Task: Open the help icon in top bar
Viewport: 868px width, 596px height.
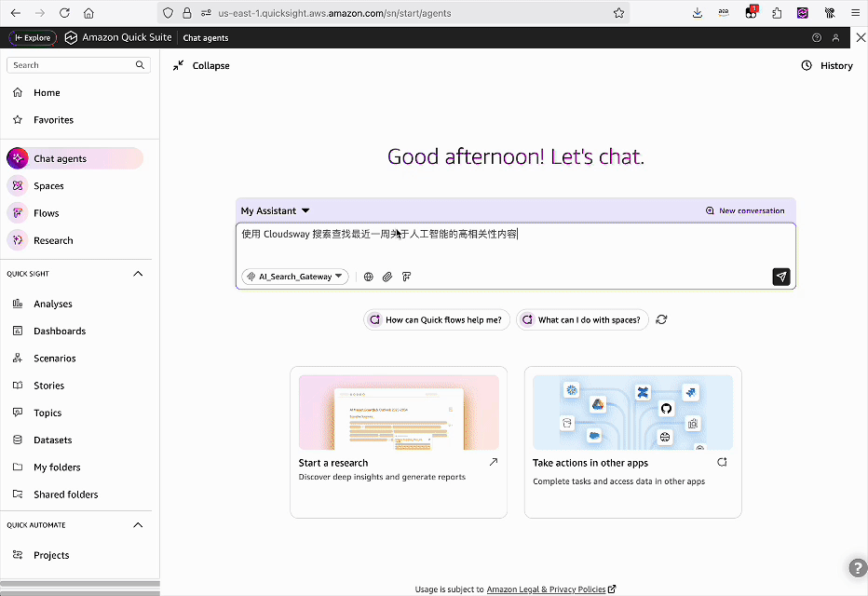Action: [817, 38]
